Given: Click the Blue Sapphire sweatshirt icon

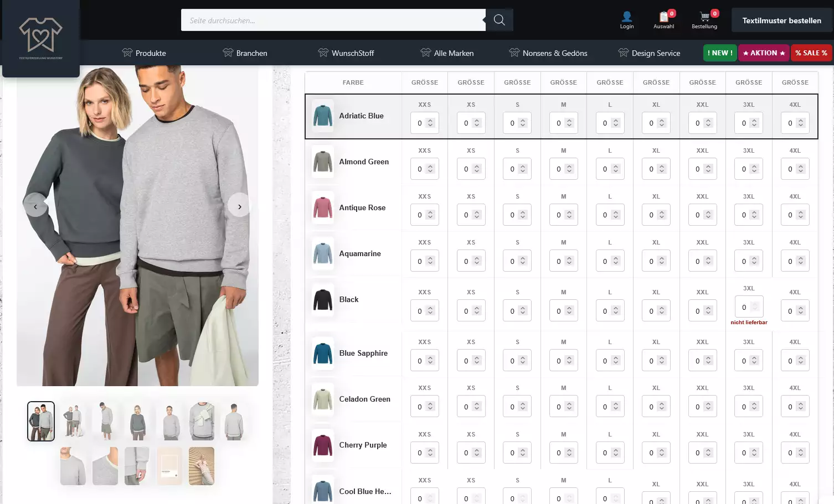Looking at the screenshot, I should pyautogui.click(x=322, y=353).
